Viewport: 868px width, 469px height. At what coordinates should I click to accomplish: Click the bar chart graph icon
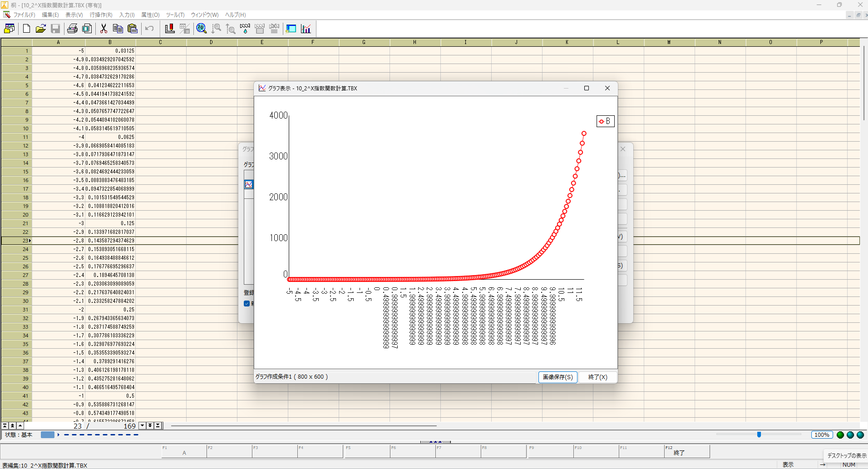click(x=306, y=29)
